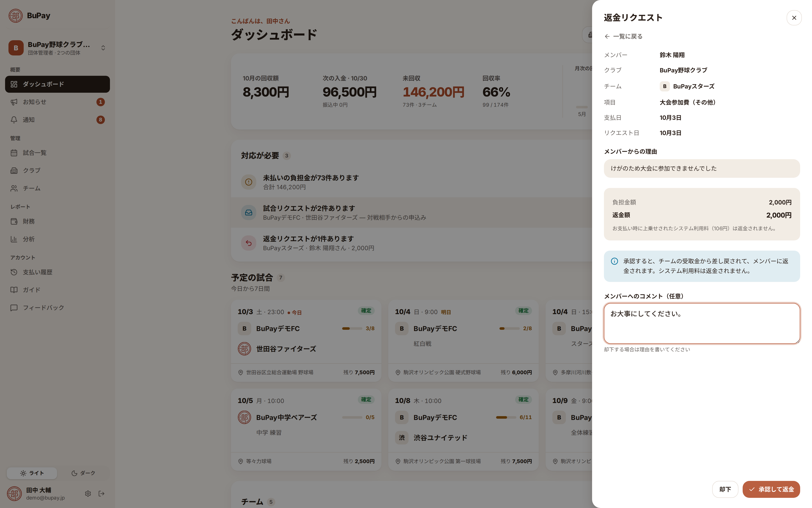Open お知らせ announcements in the sidebar
The image size is (812, 508).
[57, 102]
